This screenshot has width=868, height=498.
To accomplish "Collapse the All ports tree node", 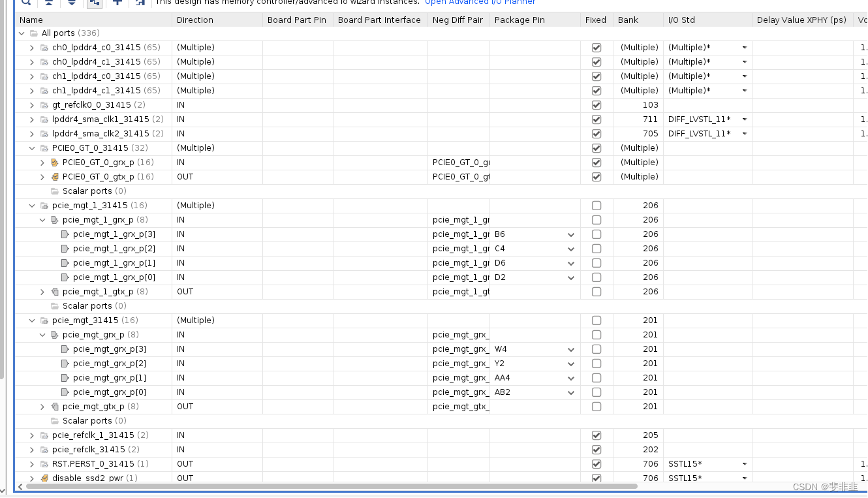I will [22, 33].
